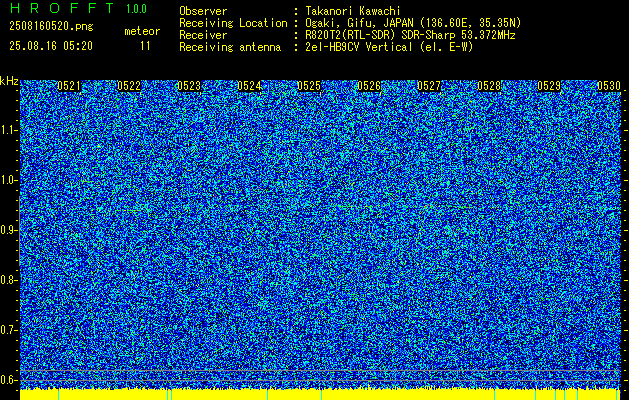This screenshot has height=400, width=629.
Task: Click the 0528 time marker
Action: click(489, 86)
